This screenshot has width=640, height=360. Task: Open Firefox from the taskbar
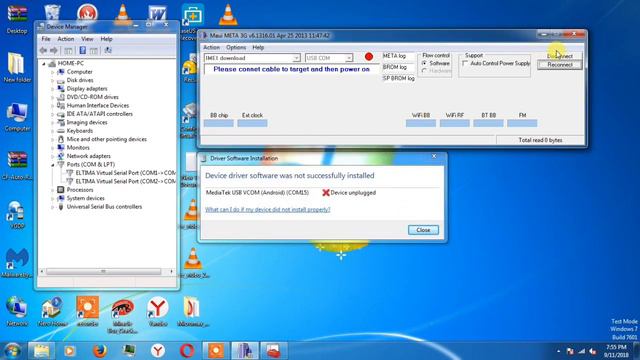click(x=99, y=351)
